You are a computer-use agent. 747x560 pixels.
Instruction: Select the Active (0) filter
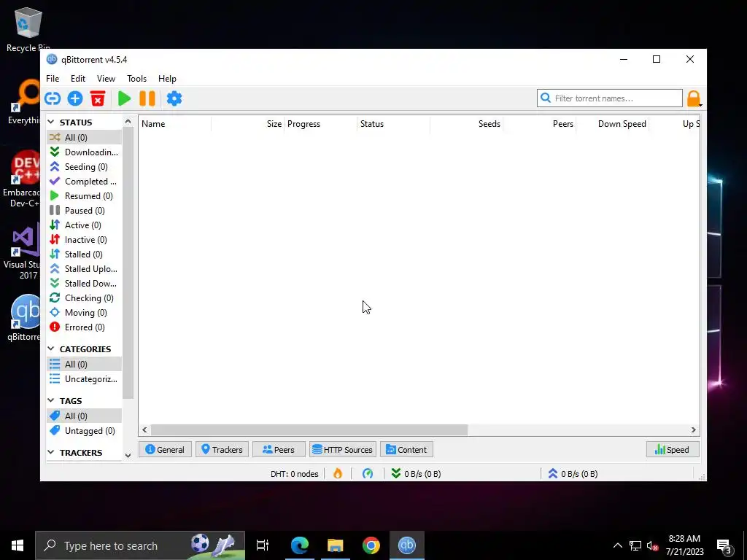[85, 225]
